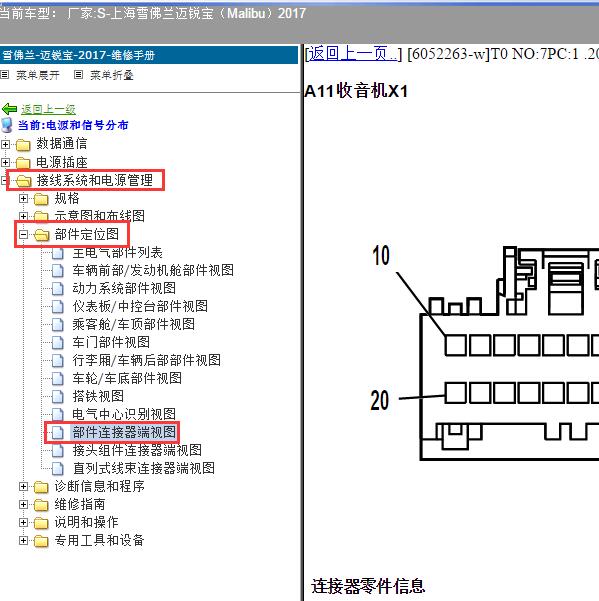Viewport: 599px width, 601px height.
Task: Expand the 电源插座 tree node
Action: click(5, 163)
